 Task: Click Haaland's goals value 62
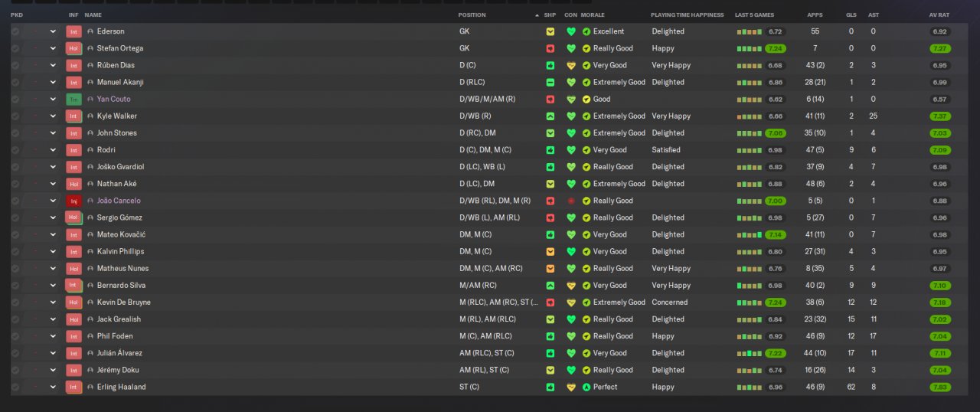click(x=851, y=387)
